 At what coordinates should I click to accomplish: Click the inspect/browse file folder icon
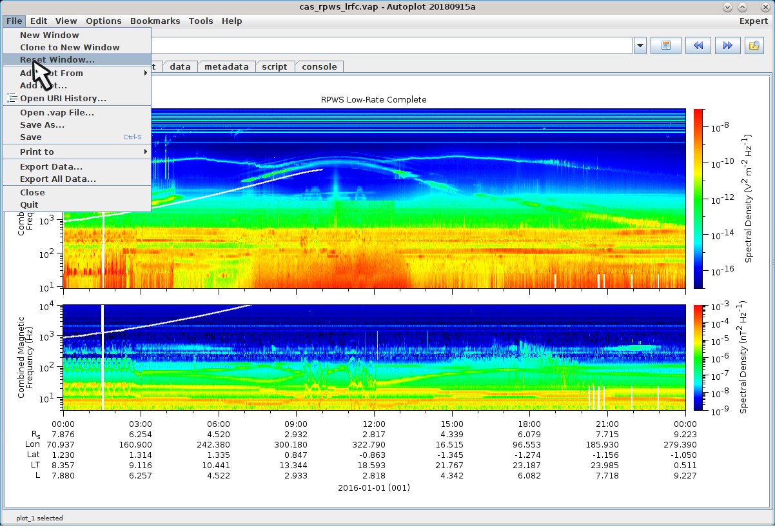[753, 45]
